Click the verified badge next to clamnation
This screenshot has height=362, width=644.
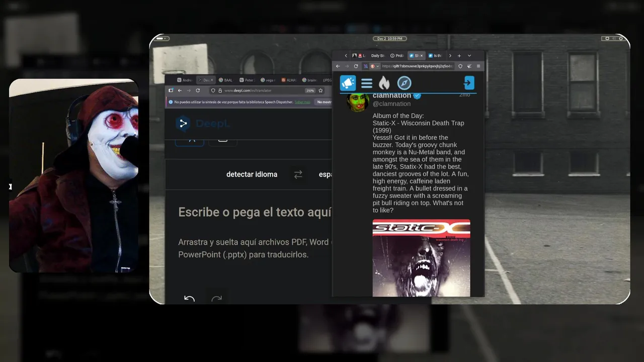(417, 96)
